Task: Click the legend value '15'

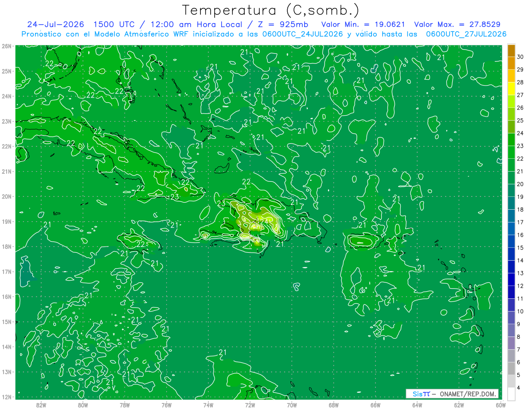Action: pos(520,247)
